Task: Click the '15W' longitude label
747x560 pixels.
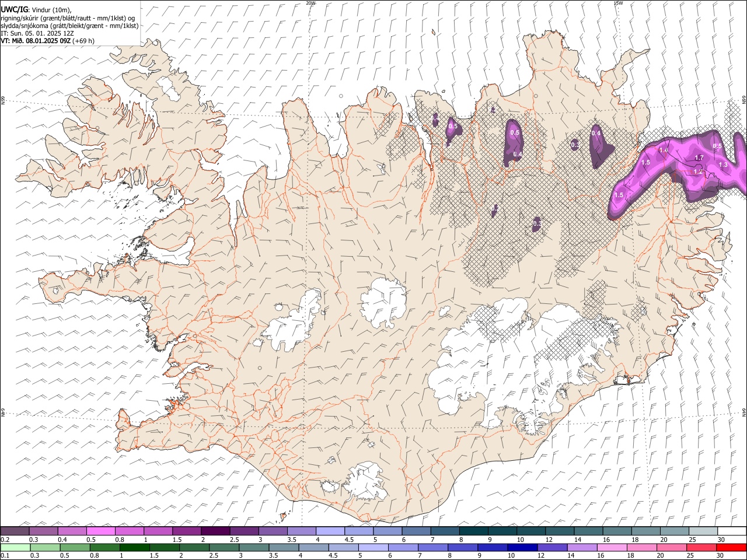Action: coord(618,3)
